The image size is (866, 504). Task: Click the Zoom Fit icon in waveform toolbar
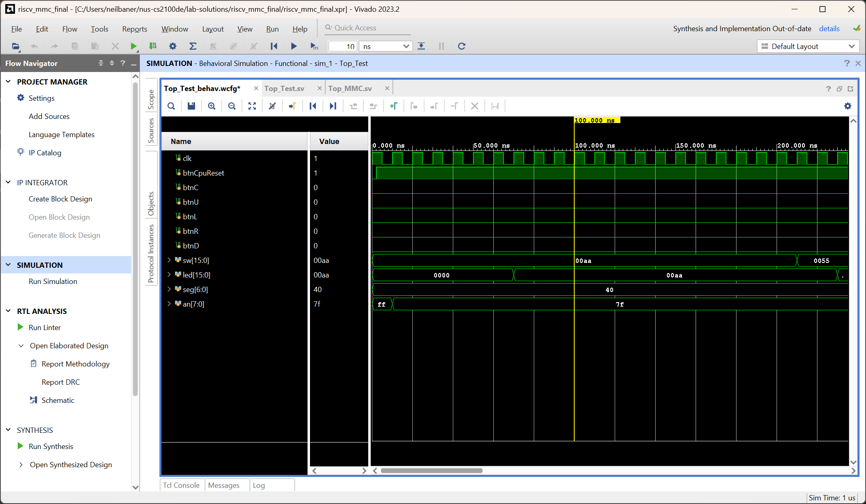(252, 106)
